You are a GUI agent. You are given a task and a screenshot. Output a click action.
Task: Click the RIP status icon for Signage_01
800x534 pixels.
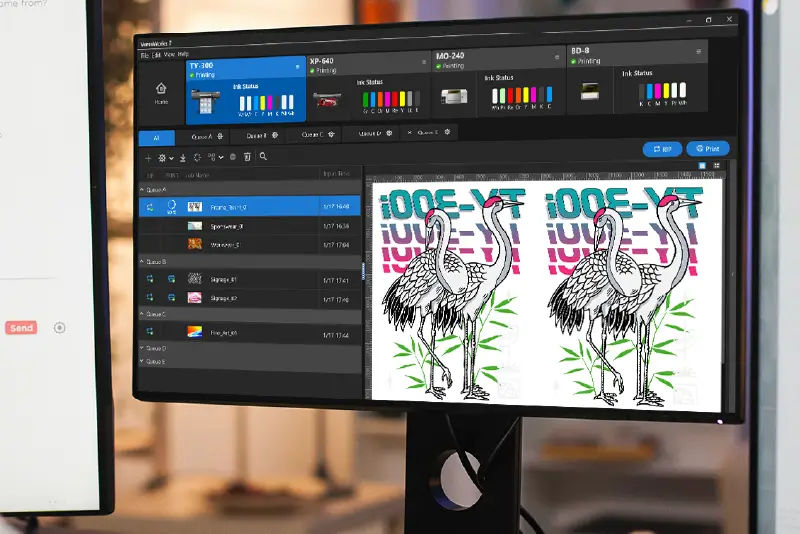tap(149, 280)
